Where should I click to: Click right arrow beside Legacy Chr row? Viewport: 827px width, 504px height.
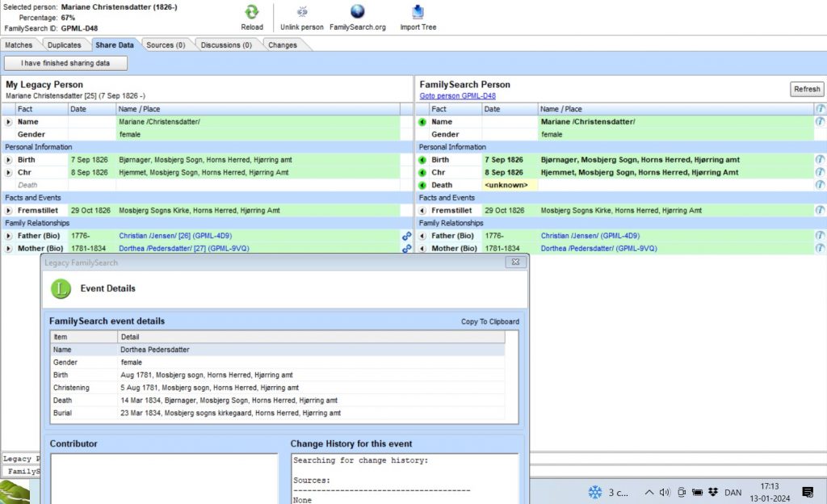coord(8,172)
